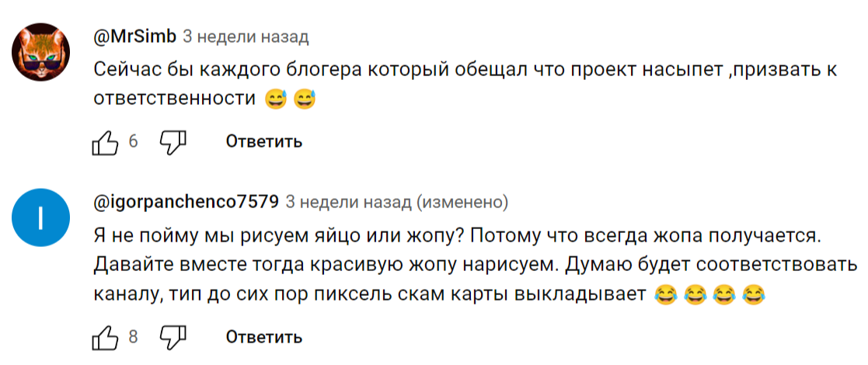Click thumbs-down on the igorpanchenco7579 comment
Viewport: 868px width, 365px height.
coord(173,337)
